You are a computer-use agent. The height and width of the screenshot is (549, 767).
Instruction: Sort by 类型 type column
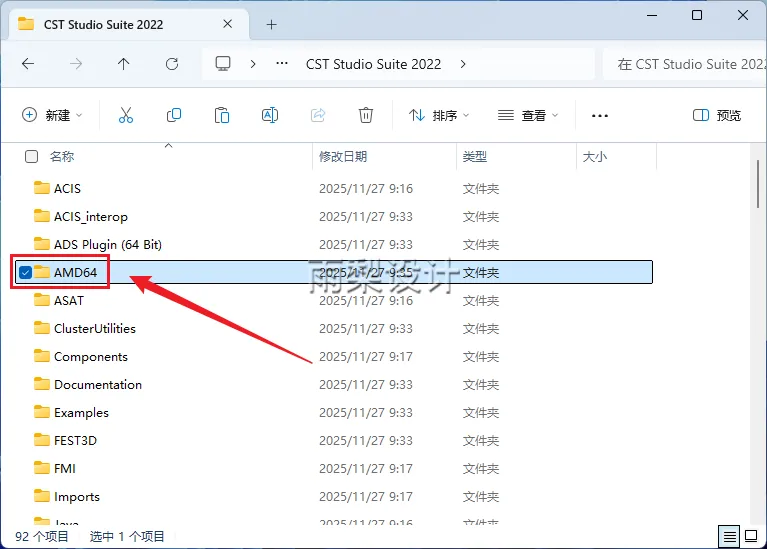pyautogui.click(x=474, y=157)
